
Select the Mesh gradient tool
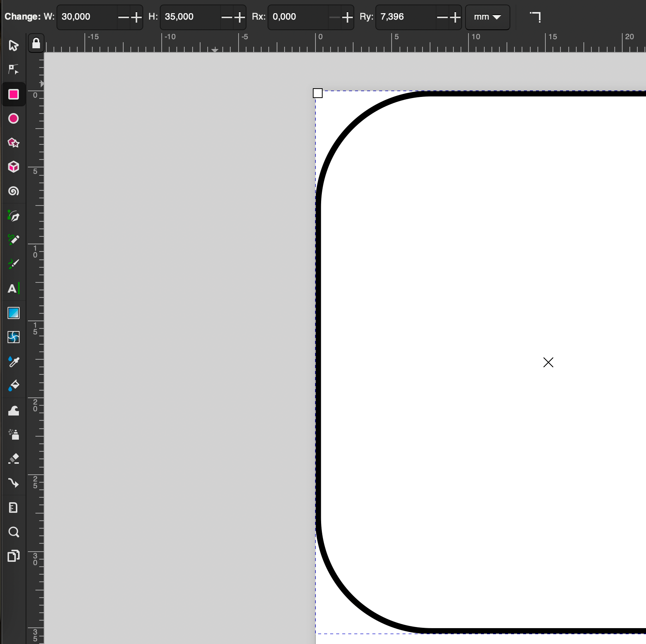click(14, 337)
